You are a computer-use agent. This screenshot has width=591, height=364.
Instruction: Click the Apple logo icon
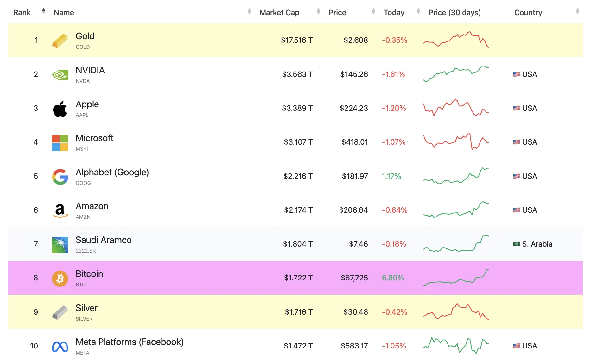60,109
